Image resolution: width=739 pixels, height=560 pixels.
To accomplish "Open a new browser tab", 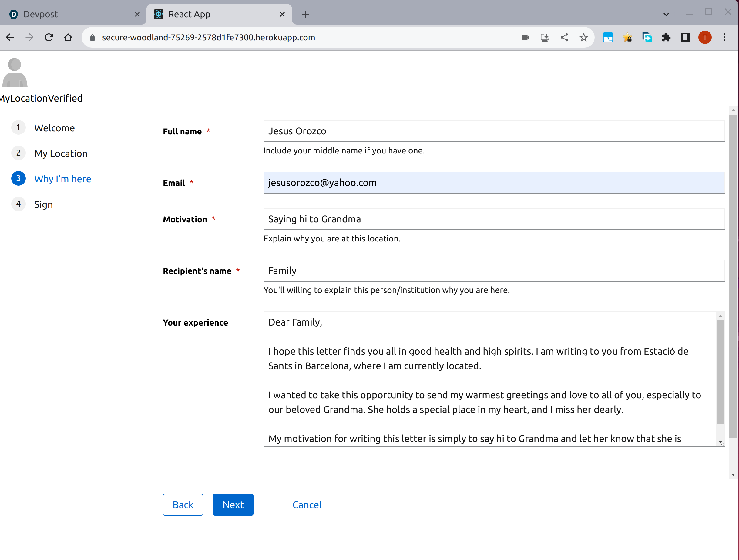I will pyautogui.click(x=305, y=14).
